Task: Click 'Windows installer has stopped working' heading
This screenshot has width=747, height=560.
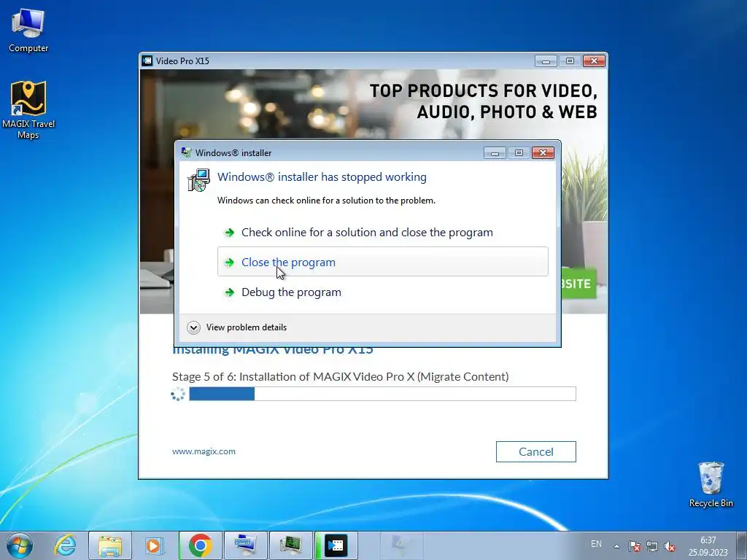Action: [x=322, y=177]
